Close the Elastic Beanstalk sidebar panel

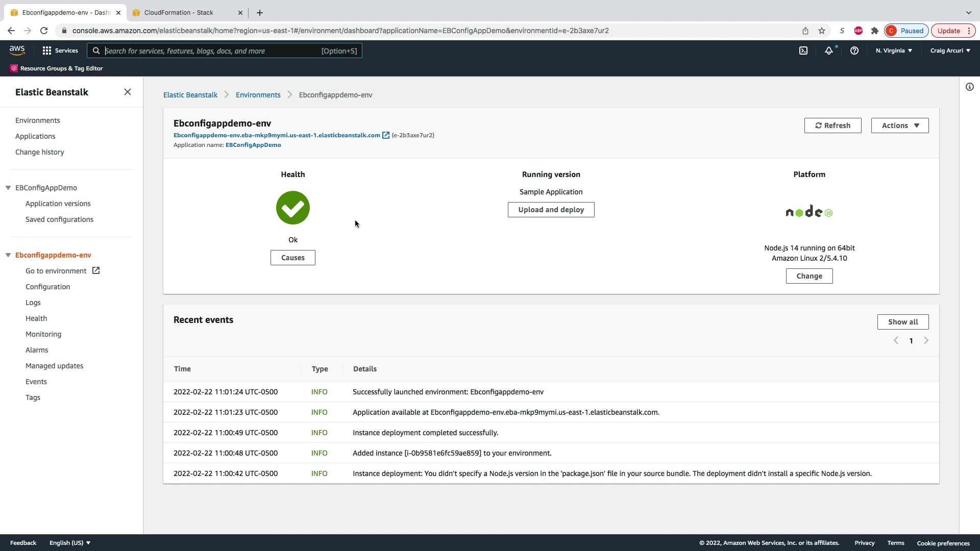[x=127, y=92]
